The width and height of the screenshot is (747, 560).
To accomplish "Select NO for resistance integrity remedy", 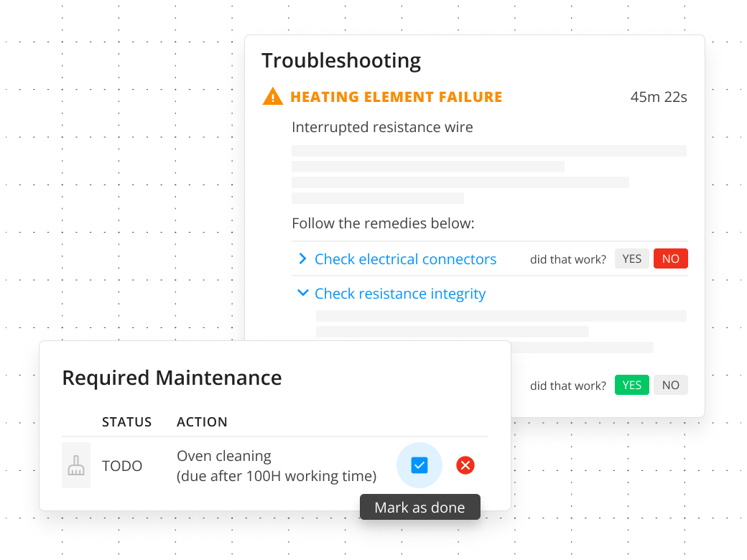I will [670, 385].
